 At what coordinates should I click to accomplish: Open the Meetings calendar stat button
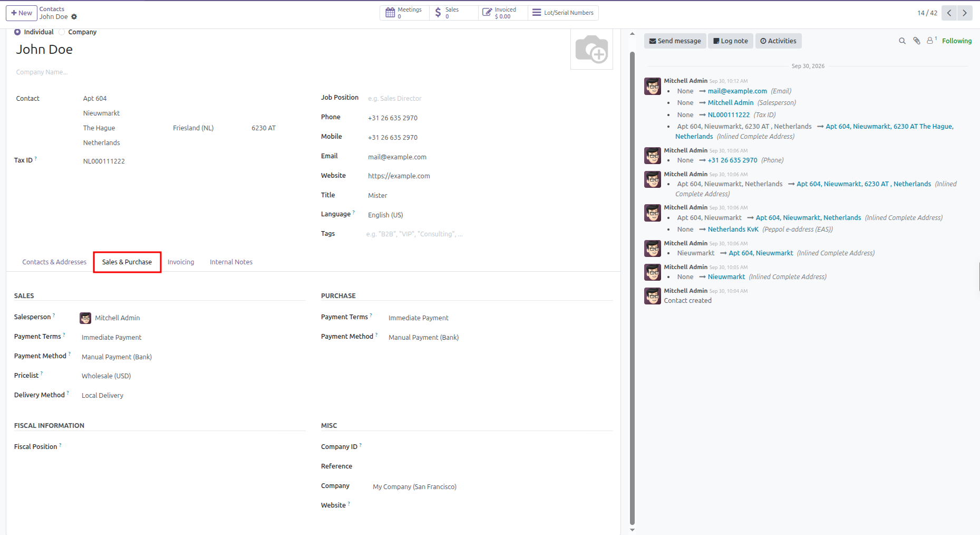[x=404, y=13]
